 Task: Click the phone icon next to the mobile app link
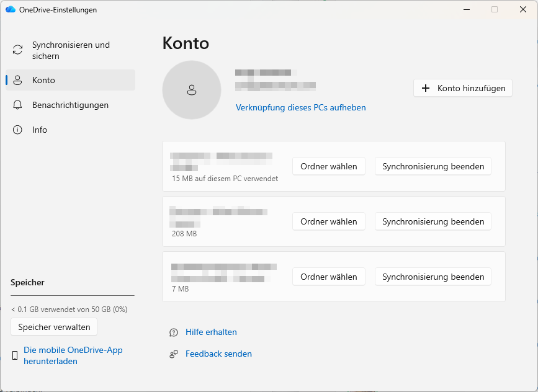(15, 355)
